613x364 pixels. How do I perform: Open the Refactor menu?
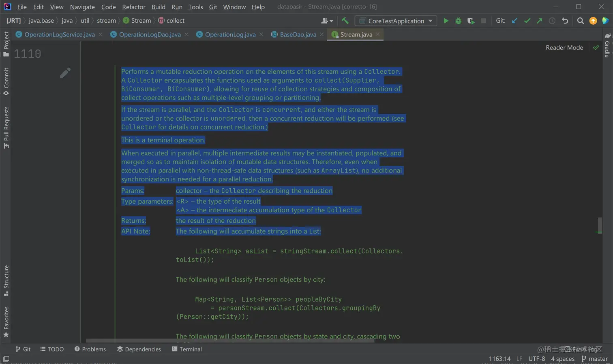click(133, 7)
